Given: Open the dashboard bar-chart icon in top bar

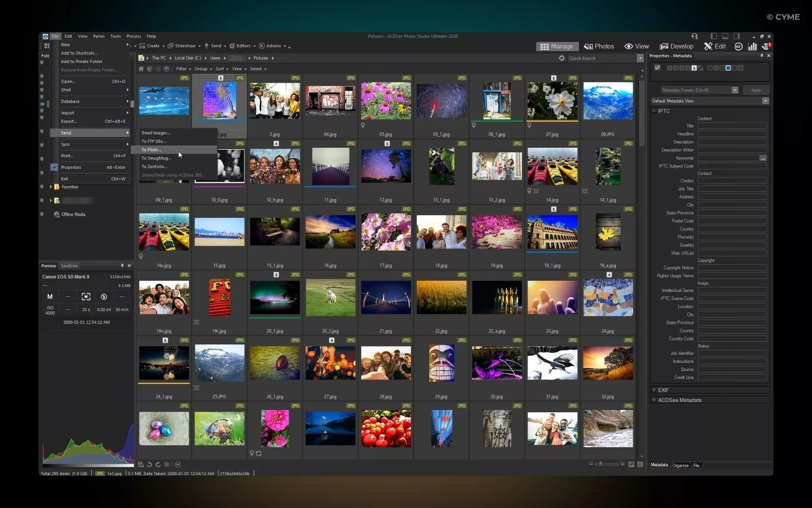Looking at the screenshot, I should (x=752, y=46).
